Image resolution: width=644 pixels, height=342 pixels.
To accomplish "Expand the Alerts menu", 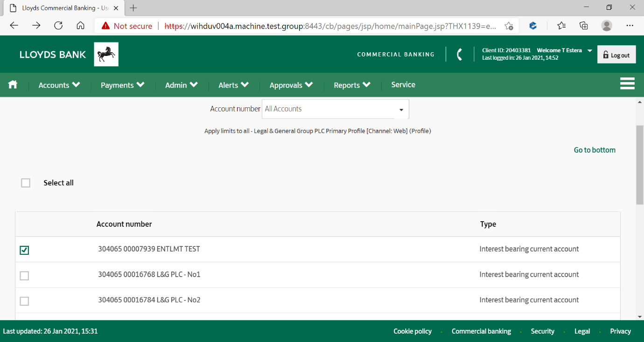I will pyautogui.click(x=233, y=85).
